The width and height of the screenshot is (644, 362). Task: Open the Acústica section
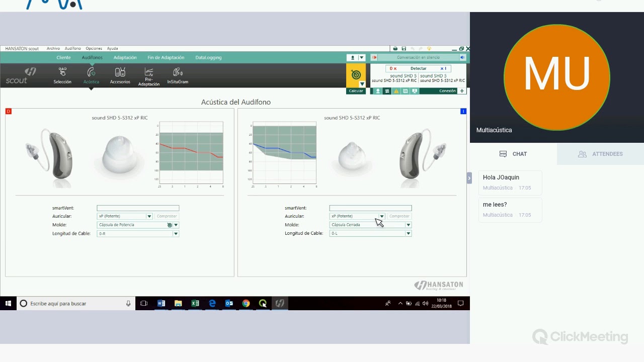coord(91,75)
